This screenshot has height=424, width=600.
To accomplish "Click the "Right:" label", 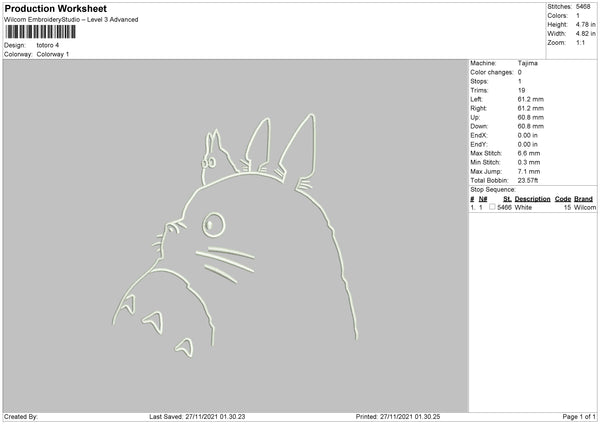I will [478, 108].
